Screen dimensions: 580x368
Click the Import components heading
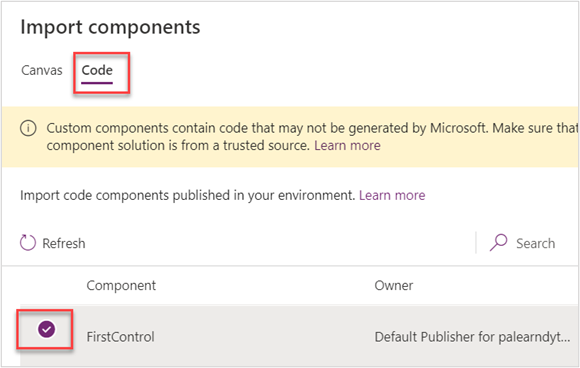110,27
